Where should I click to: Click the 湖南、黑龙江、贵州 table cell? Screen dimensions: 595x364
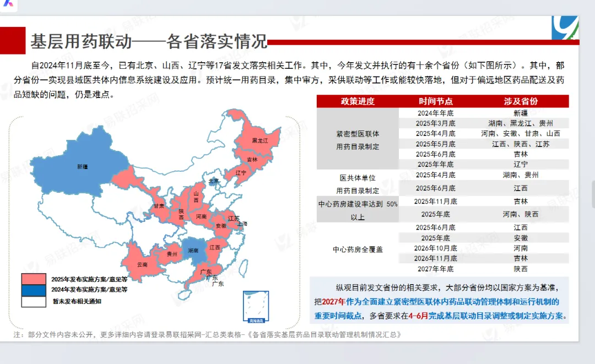[521, 123]
